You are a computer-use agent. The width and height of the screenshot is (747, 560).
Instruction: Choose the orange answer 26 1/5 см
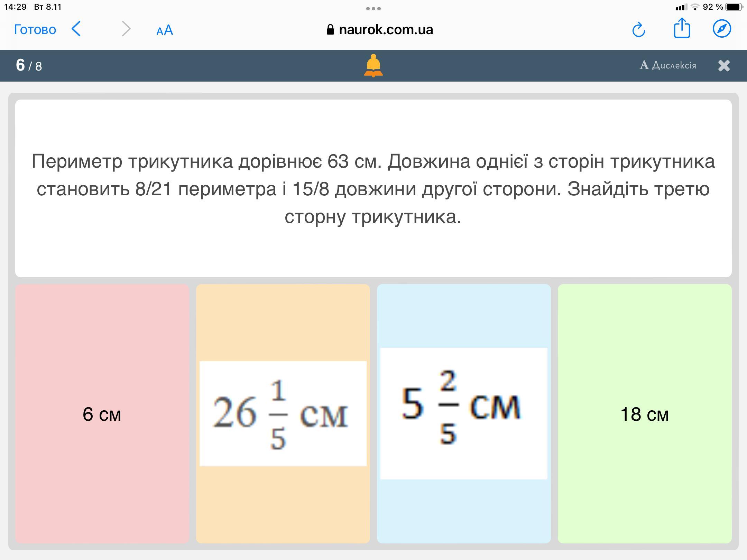pos(283,413)
